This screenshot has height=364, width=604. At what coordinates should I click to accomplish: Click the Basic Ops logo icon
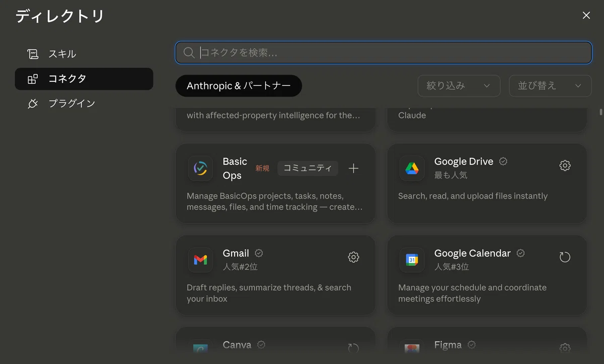200,168
